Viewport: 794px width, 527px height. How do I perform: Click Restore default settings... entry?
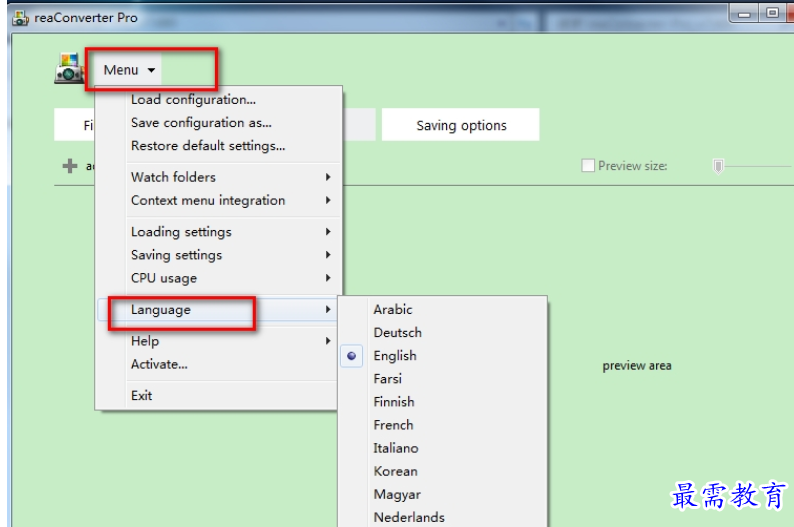[x=208, y=146]
